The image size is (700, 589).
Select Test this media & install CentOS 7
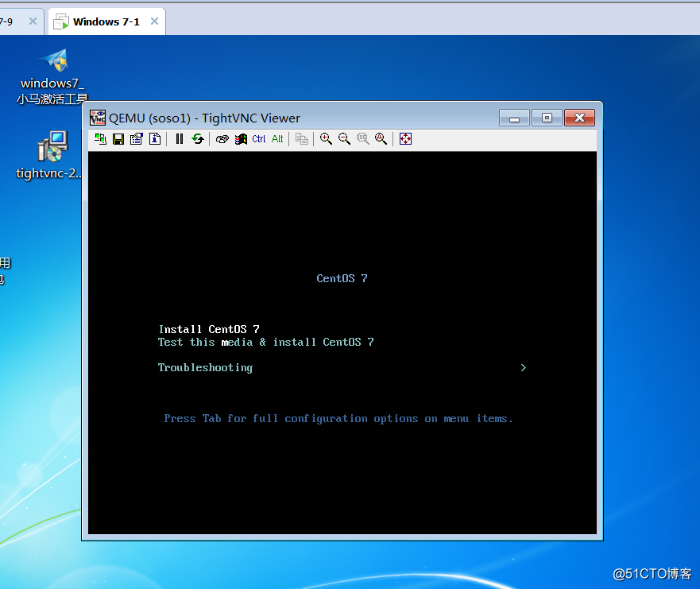tap(266, 342)
